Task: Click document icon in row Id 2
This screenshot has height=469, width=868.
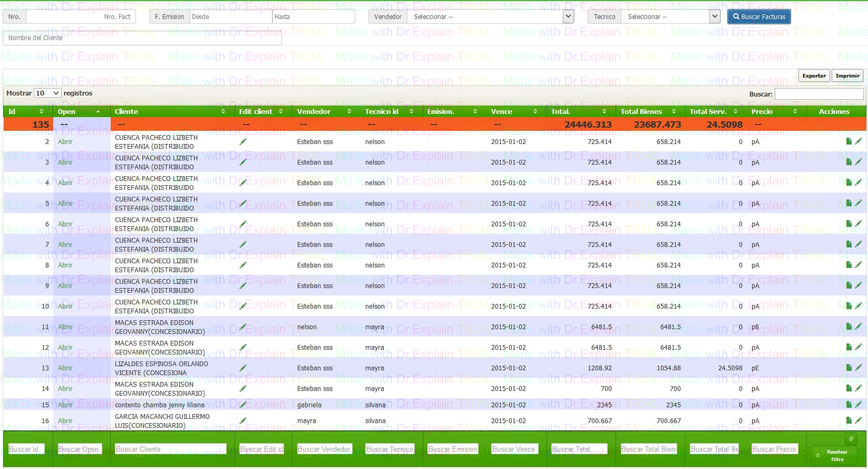Action: [x=849, y=141]
